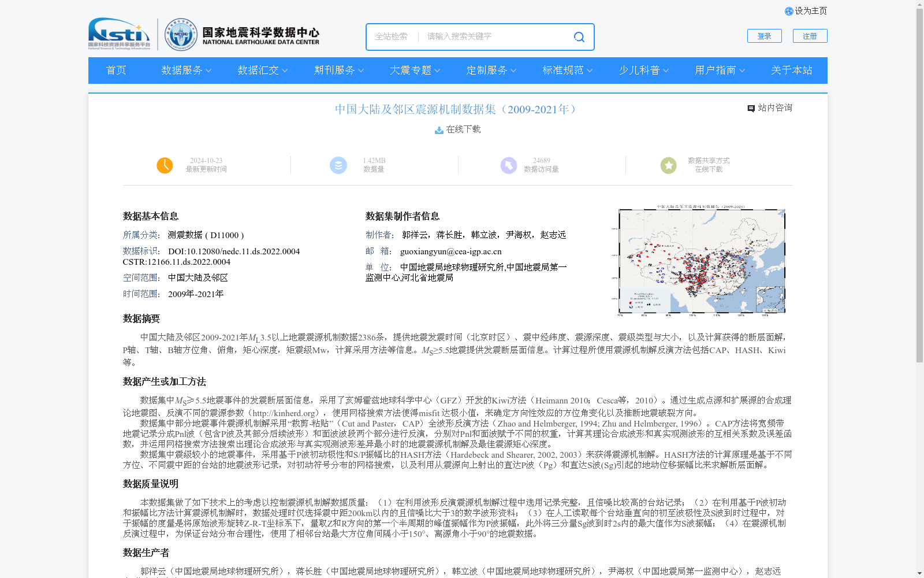
Task: Click the DOI identifier text
Action: coord(234,251)
